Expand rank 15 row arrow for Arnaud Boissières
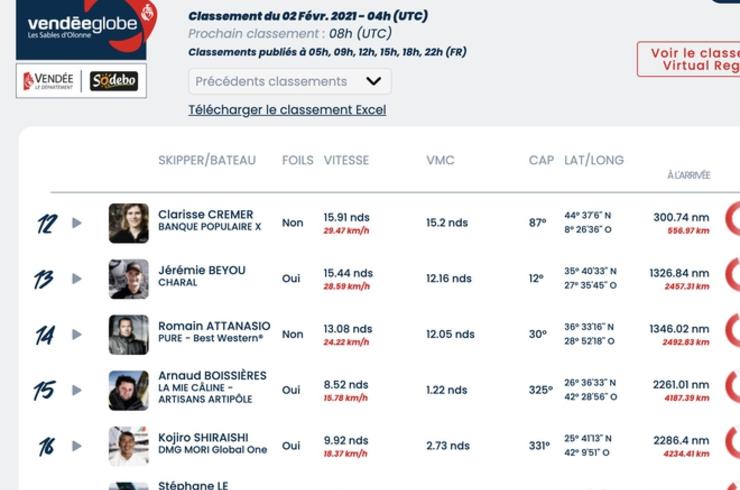Viewport: 740px width, 490px height. click(77, 390)
